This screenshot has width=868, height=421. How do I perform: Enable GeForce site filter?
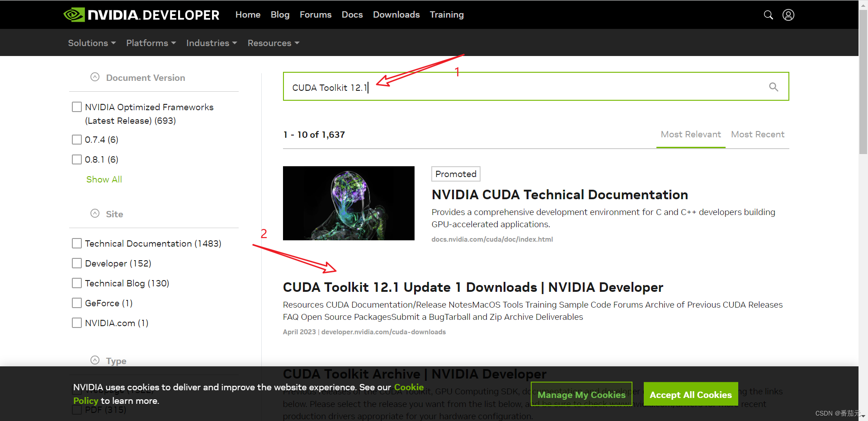(77, 303)
